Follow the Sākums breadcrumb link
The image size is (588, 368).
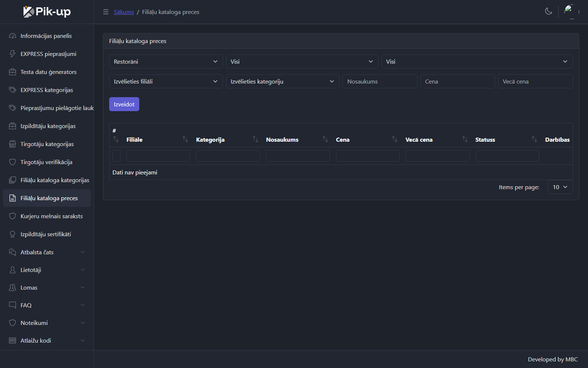tap(124, 12)
